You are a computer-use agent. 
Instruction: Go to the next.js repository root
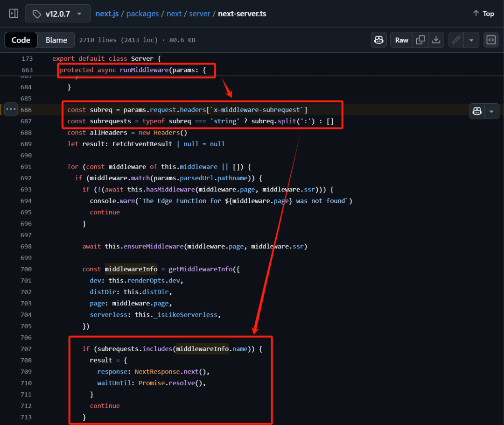[108, 14]
